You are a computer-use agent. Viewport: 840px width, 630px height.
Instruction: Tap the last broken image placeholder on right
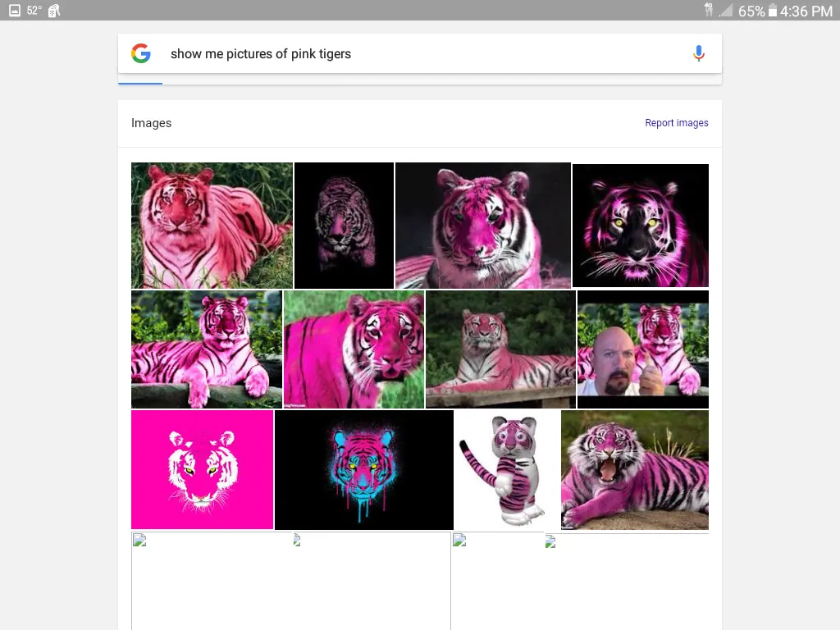click(626, 579)
